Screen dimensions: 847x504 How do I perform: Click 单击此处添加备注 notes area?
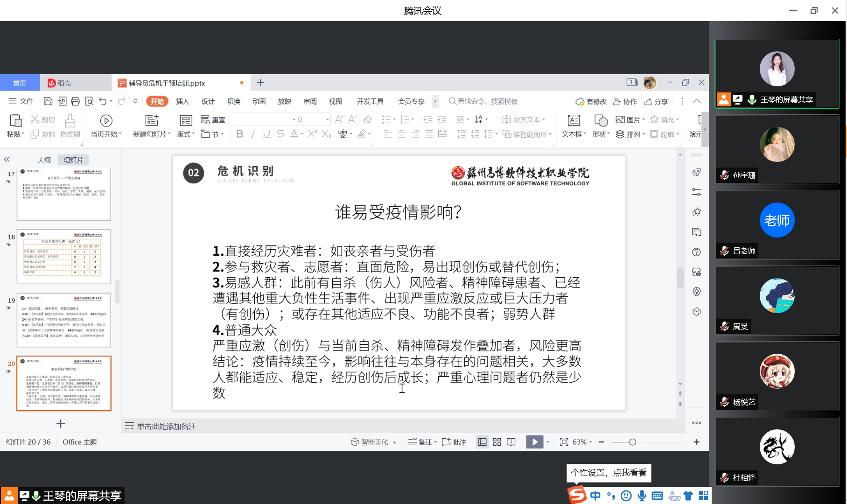[x=166, y=426]
